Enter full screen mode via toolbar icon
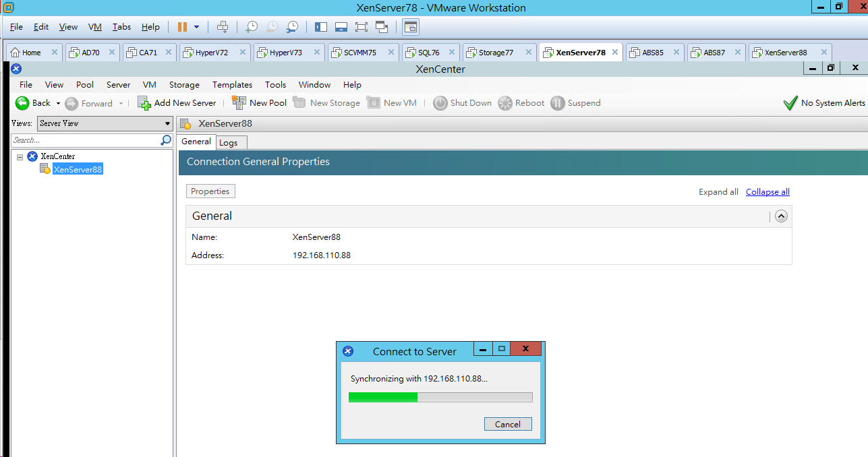 pos(361,27)
